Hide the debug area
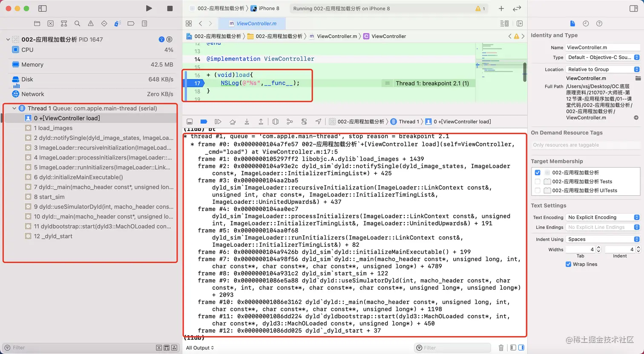The height and width of the screenshot is (354, 644). (x=190, y=122)
